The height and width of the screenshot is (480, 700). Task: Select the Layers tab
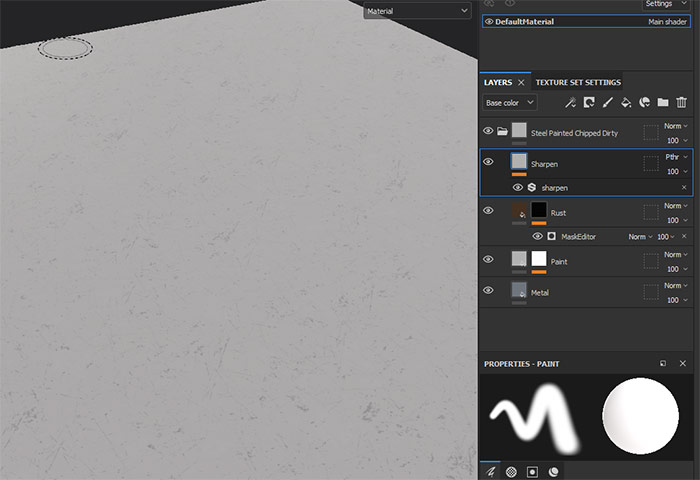coord(498,82)
